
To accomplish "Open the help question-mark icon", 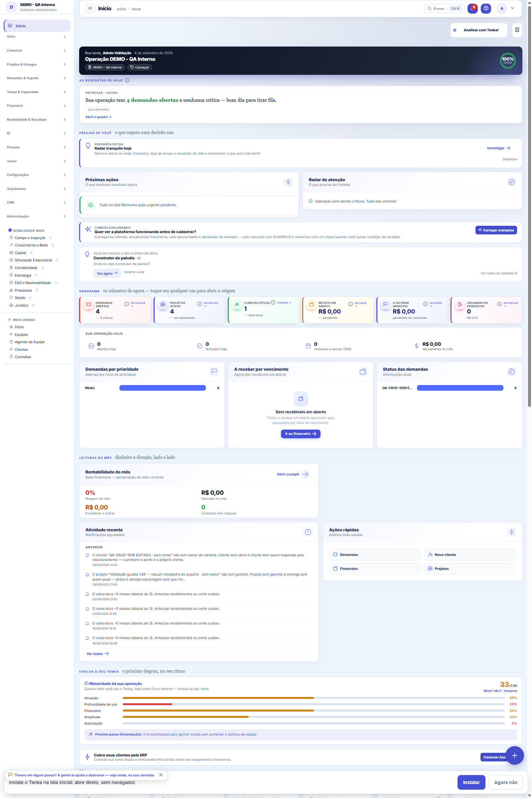I will (x=486, y=9).
